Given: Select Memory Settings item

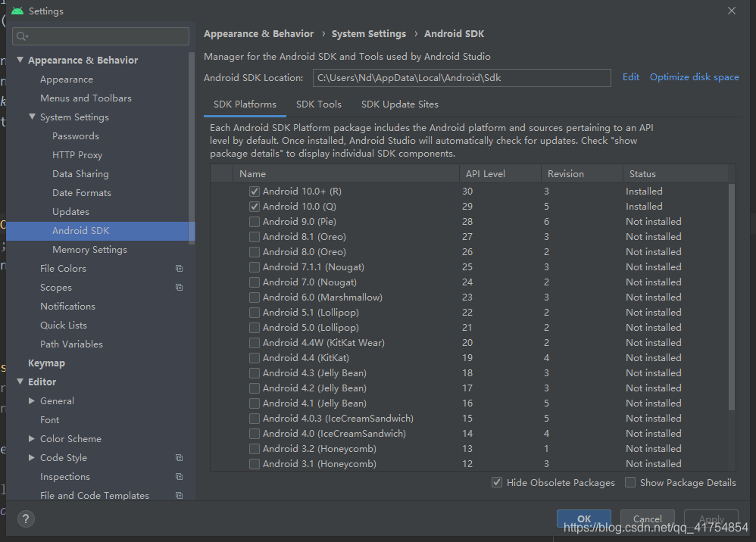Looking at the screenshot, I should pyautogui.click(x=89, y=250).
